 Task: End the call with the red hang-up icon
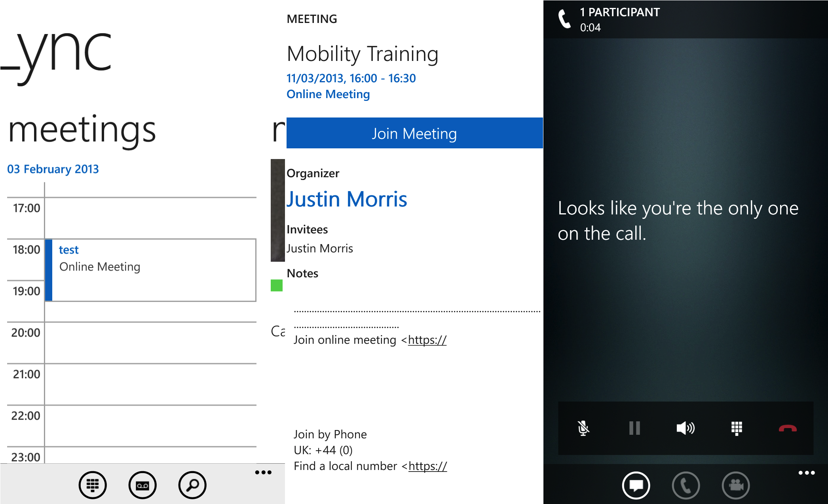coord(788,428)
